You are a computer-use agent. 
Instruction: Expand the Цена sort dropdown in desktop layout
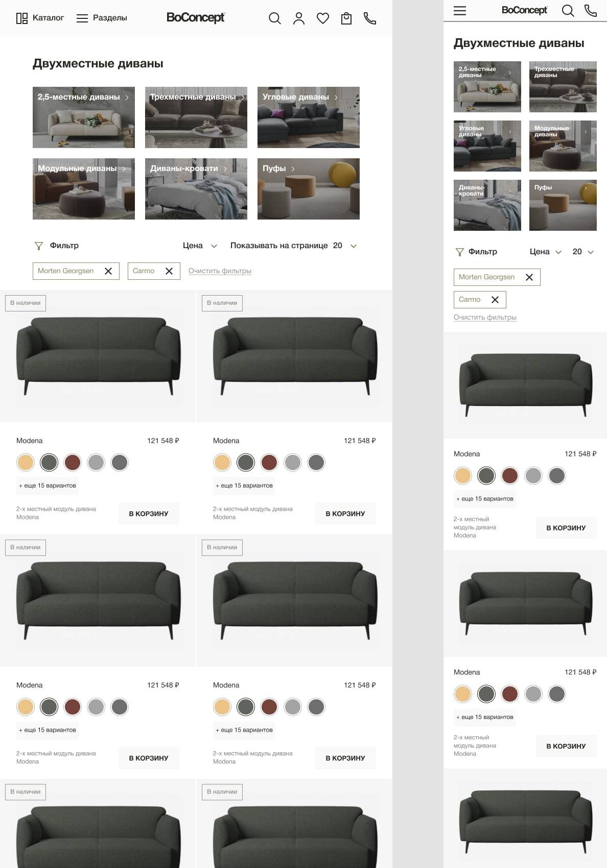(200, 246)
